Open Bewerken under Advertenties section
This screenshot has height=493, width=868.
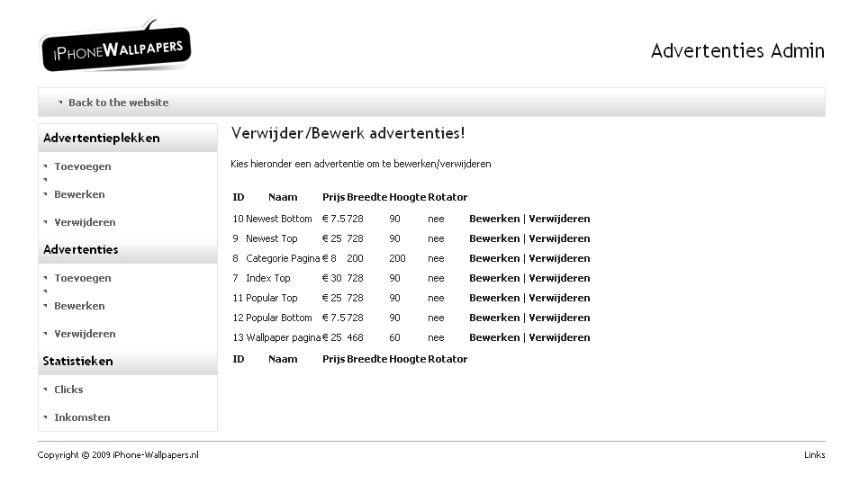tap(79, 306)
